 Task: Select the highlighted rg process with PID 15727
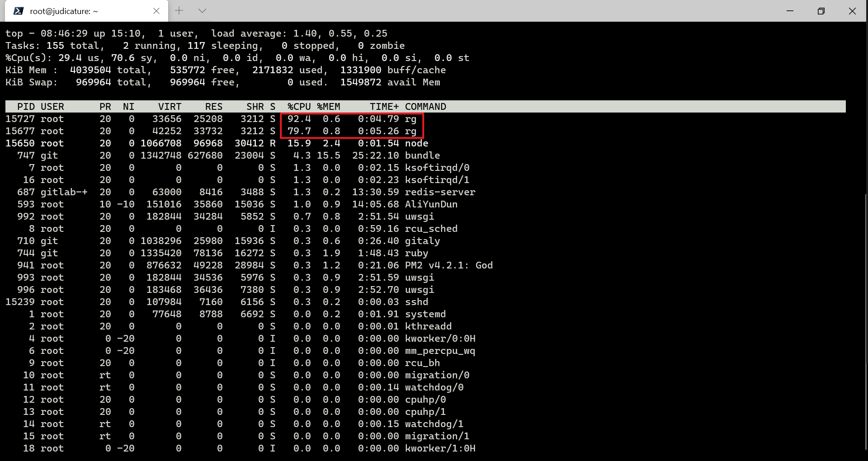pyautogui.click(x=316, y=119)
